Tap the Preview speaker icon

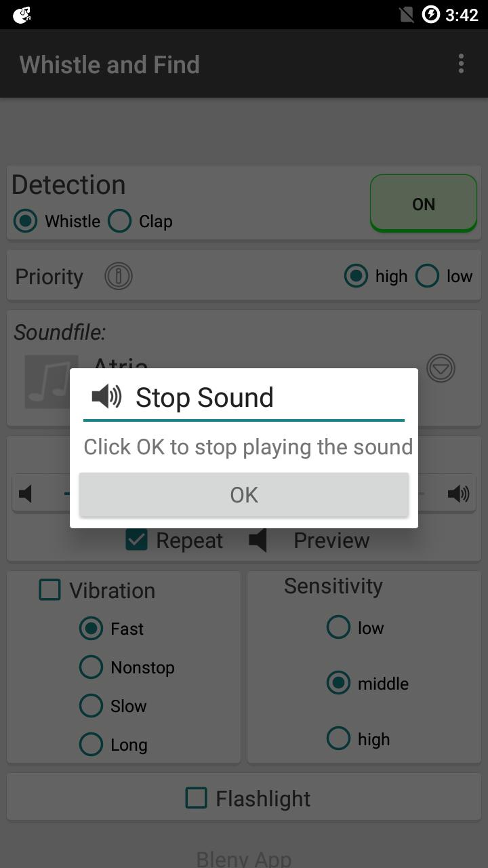258,540
